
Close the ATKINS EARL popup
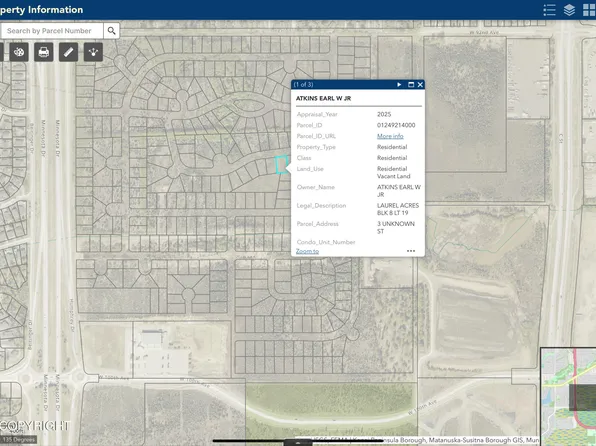tap(420, 84)
